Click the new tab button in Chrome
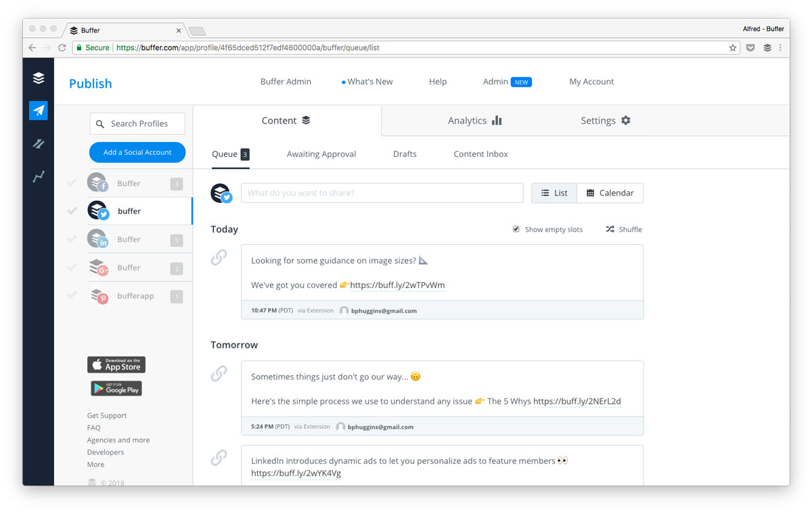The height and width of the screenshot is (512, 812). pos(197,30)
